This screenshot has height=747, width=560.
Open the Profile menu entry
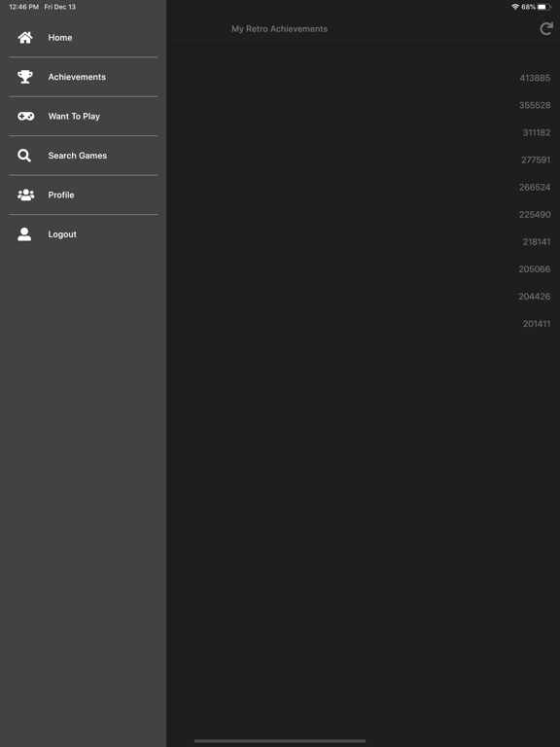(83, 195)
